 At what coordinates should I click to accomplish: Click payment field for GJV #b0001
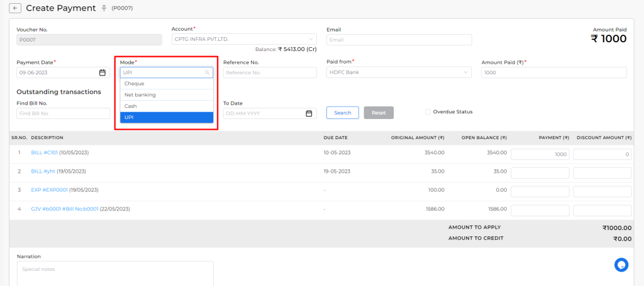tap(540, 210)
